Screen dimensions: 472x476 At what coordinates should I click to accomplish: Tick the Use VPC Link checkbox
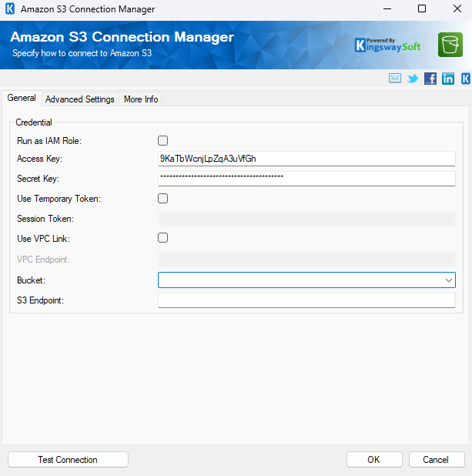coord(162,238)
